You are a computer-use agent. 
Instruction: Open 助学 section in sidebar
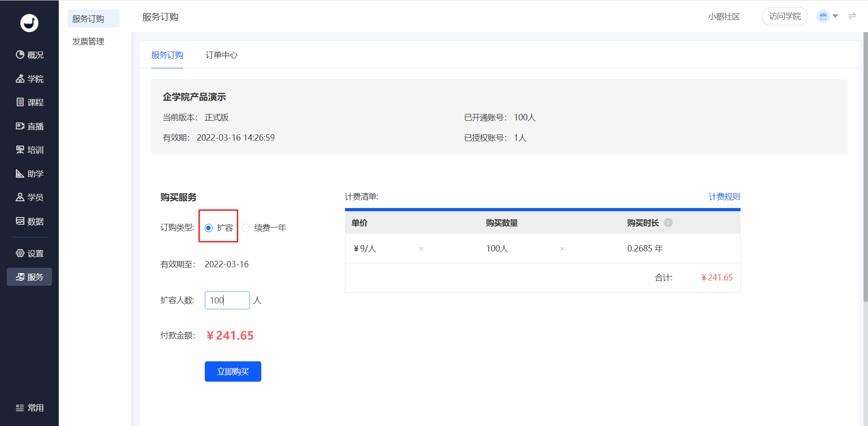pos(29,174)
